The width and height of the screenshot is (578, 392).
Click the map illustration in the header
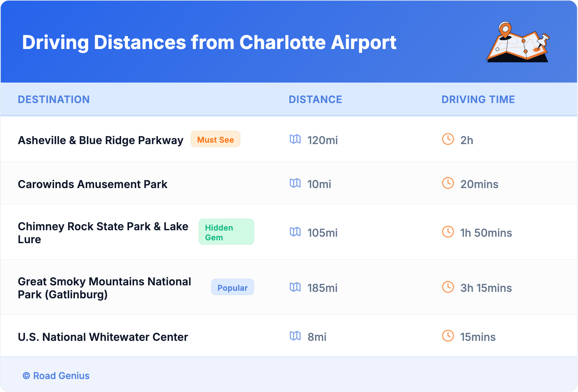(x=518, y=42)
